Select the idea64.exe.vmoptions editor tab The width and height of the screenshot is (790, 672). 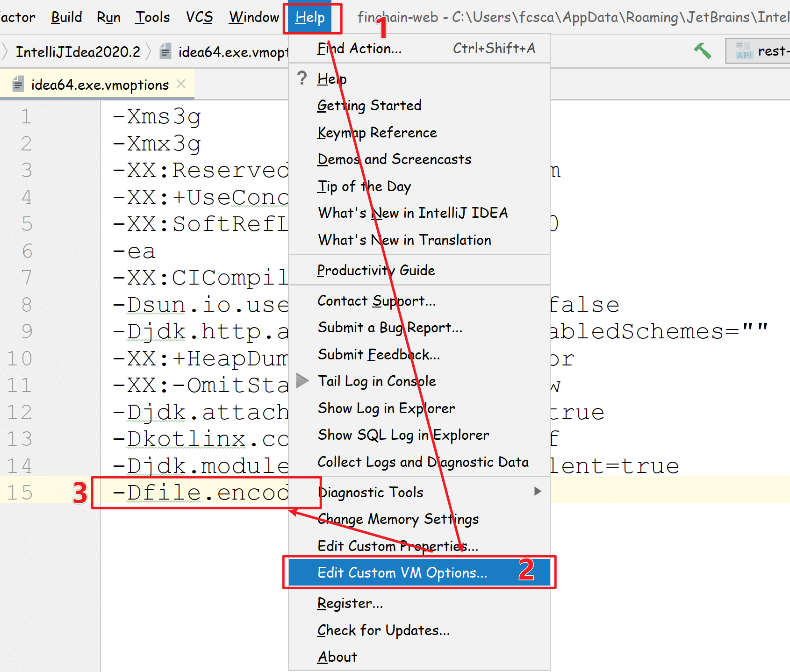coord(97,85)
